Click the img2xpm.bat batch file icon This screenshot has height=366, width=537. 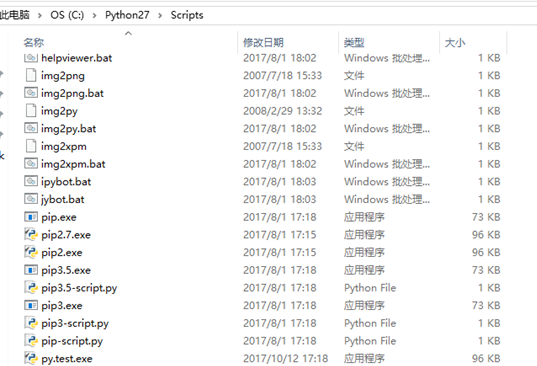[31, 164]
